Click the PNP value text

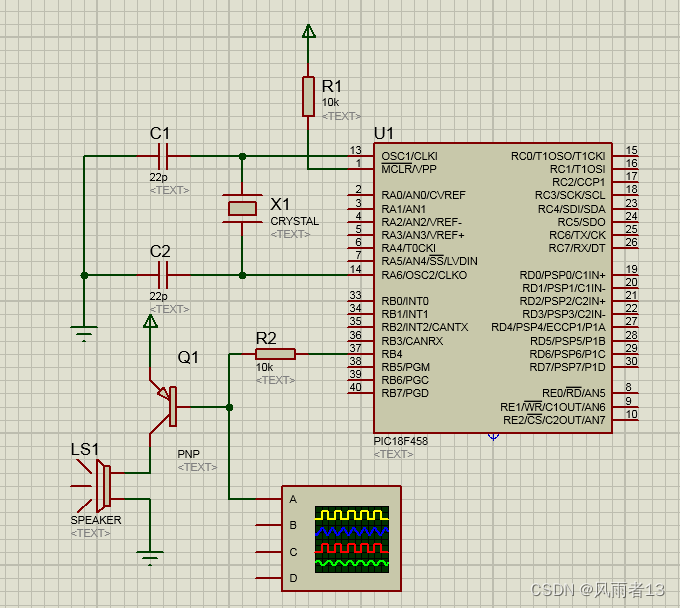(188, 454)
